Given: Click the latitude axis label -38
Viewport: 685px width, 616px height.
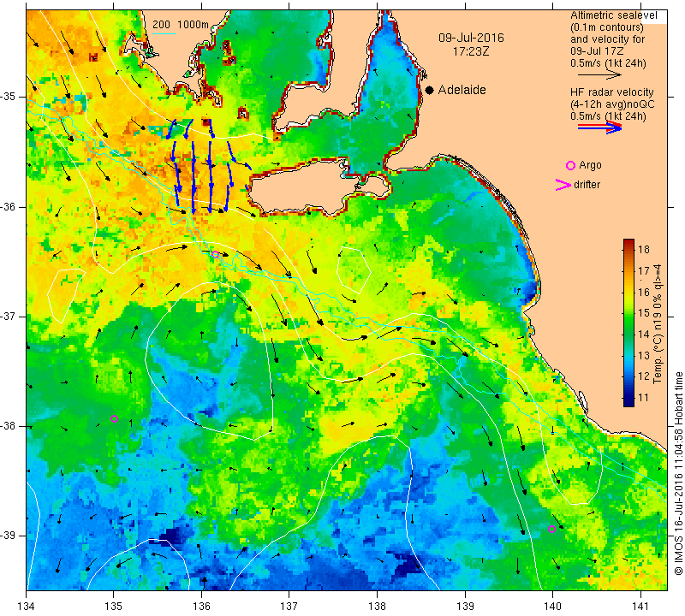Looking at the screenshot, I should click(8, 426).
